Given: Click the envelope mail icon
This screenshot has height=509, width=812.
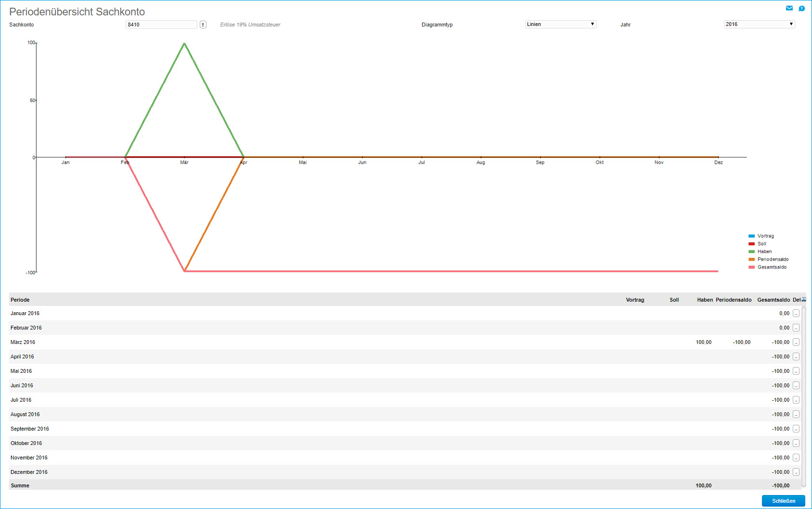Looking at the screenshot, I should click(x=789, y=8).
